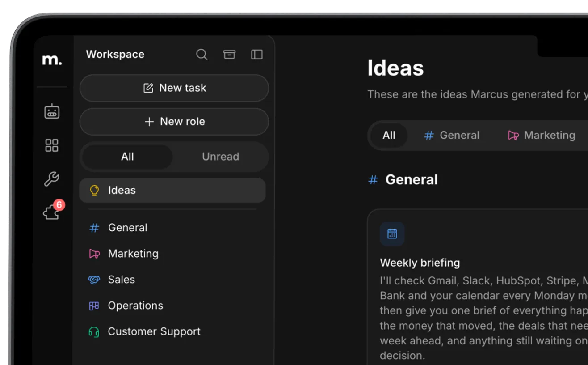Viewport: 588px width, 365px height.
Task: Open the robot agent icon in rail
Action: (52, 111)
